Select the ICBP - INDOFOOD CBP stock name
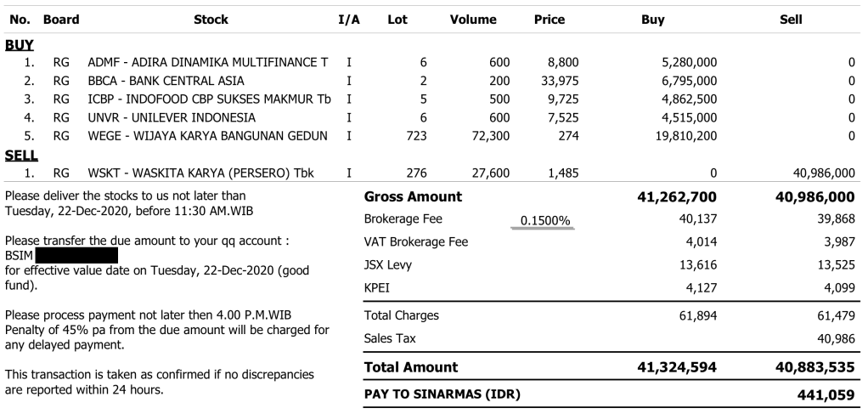This screenshot has width=868, height=414. click(x=207, y=99)
